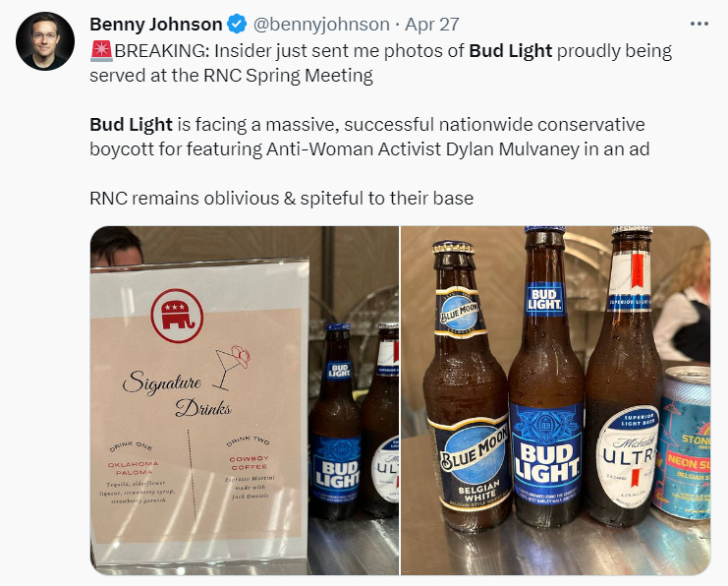
Task: Open the left photo with Signature Drinks sign
Action: tap(245, 400)
